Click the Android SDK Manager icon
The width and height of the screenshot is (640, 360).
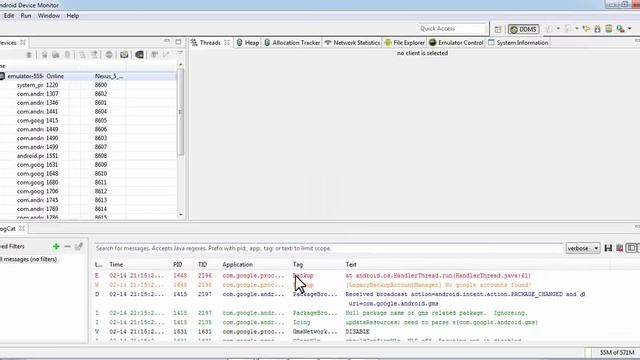click(x=598, y=29)
